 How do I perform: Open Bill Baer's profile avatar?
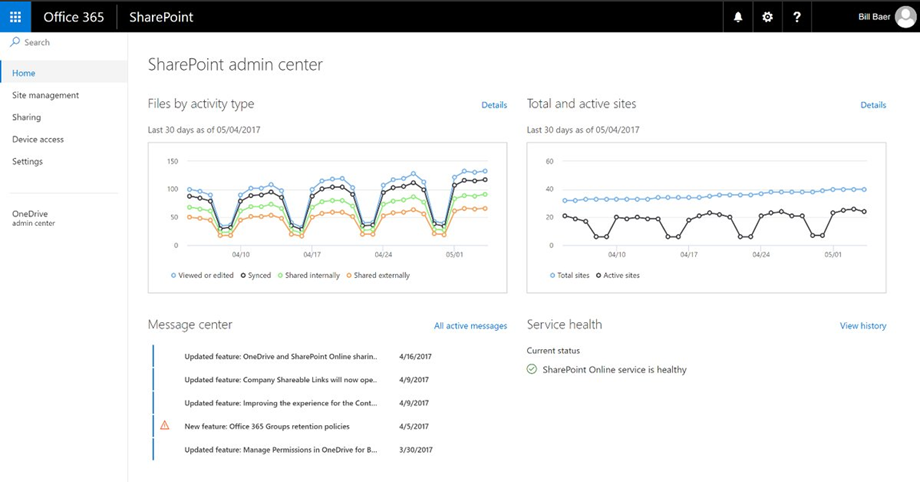(x=905, y=17)
